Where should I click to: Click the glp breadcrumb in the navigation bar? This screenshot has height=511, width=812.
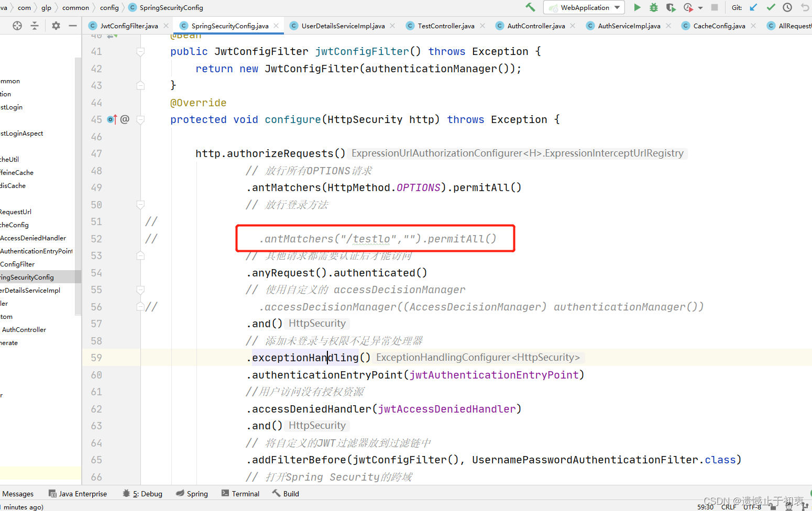click(46, 7)
